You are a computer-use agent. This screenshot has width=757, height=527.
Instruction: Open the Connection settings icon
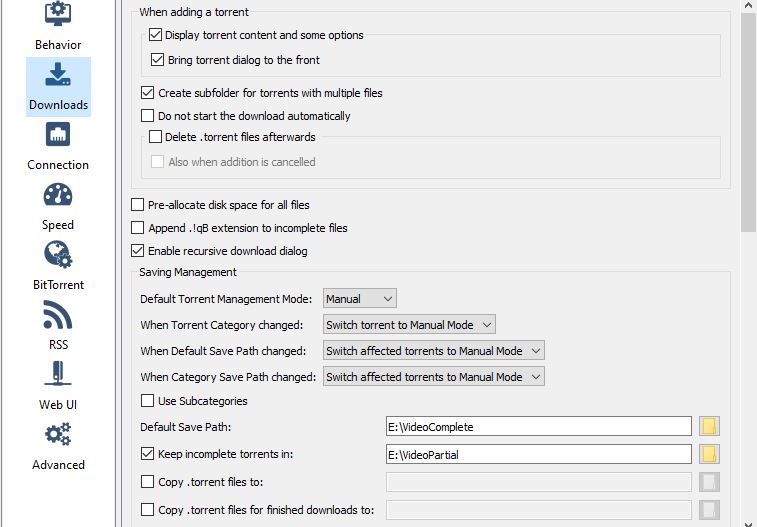(x=58, y=134)
